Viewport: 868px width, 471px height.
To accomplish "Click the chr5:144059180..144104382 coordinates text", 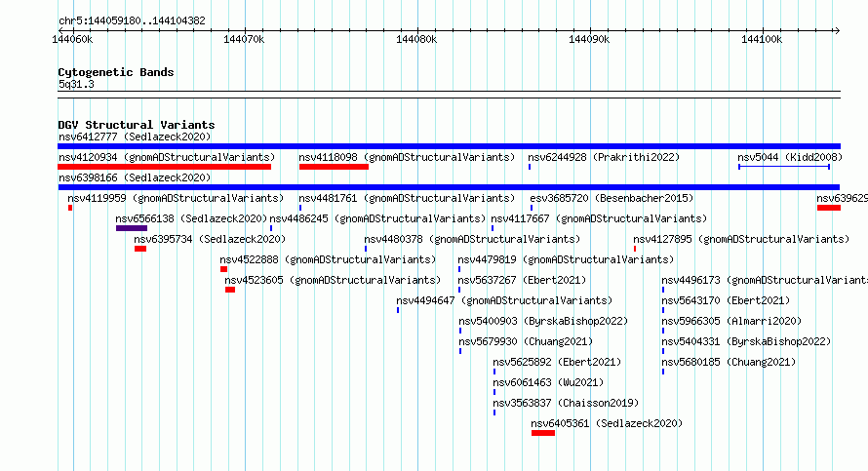I will (132, 21).
